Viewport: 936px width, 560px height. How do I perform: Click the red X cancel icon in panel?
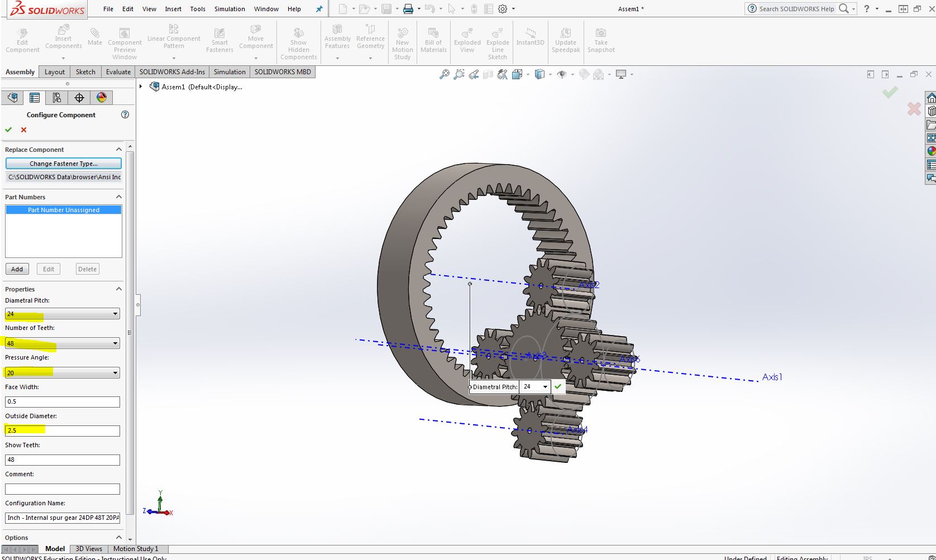[x=23, y=130]
